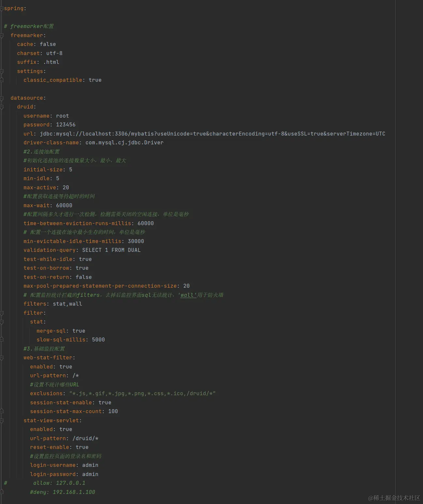This screenshot has width=423, height=504.
Task: Click the 'login-username' key
Action: pyautogui.click(x=53, y=465)
